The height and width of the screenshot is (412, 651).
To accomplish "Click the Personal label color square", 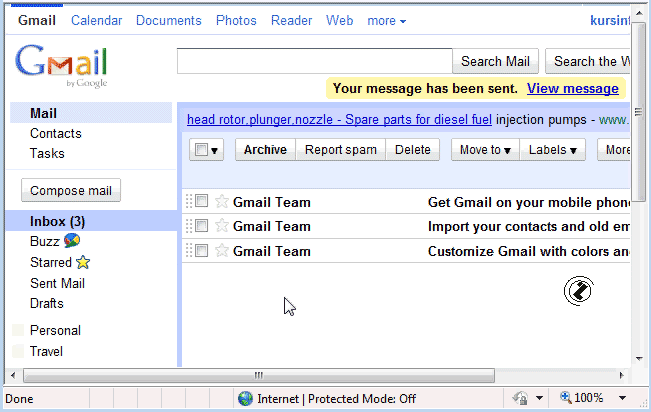I will pyautogui.click(x=18, y=330).
